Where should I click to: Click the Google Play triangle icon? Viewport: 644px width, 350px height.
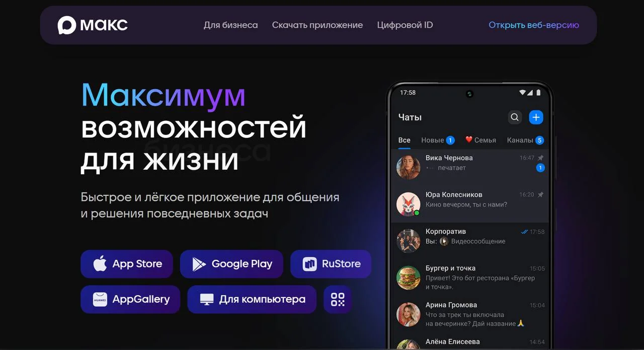[197, 263]
